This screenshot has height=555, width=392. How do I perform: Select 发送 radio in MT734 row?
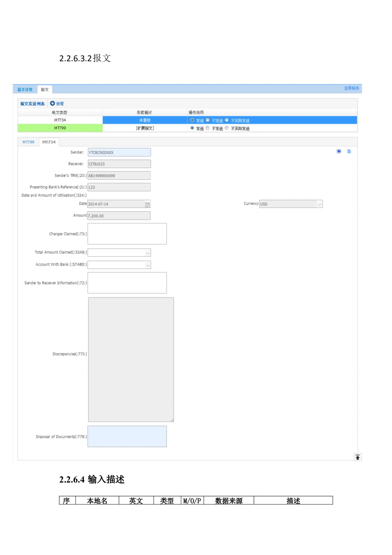(192, 120)
